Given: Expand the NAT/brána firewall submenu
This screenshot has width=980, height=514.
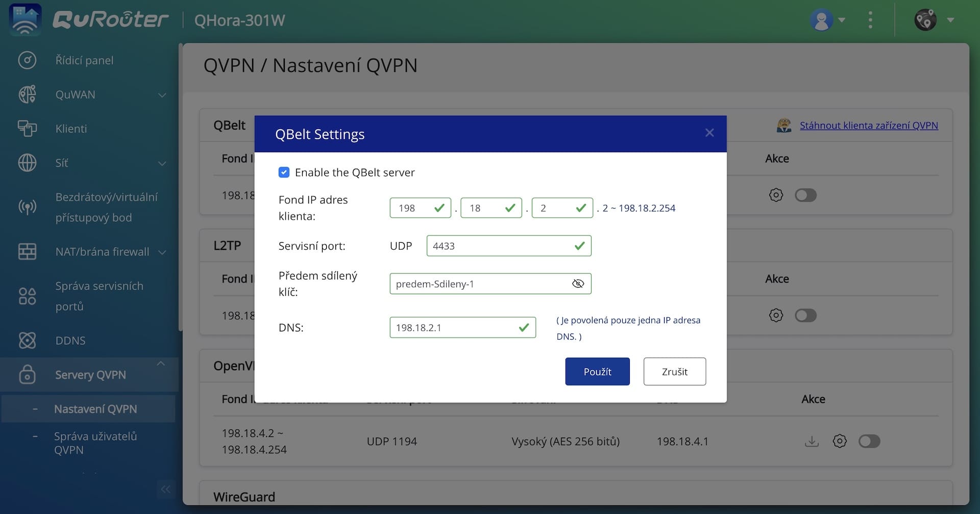Looking at the screenshot, I should click(162, 252).
